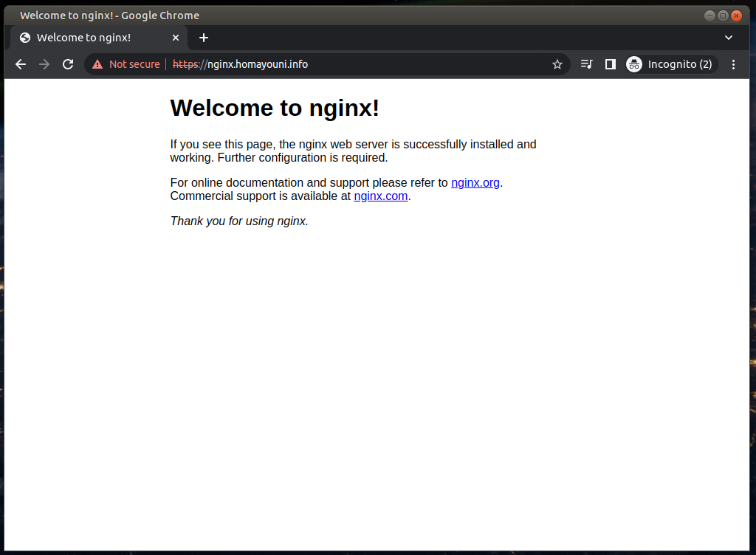This screenshot has width=756, height=555.
Task: Open the media controls icon
Action: (586, 64)
